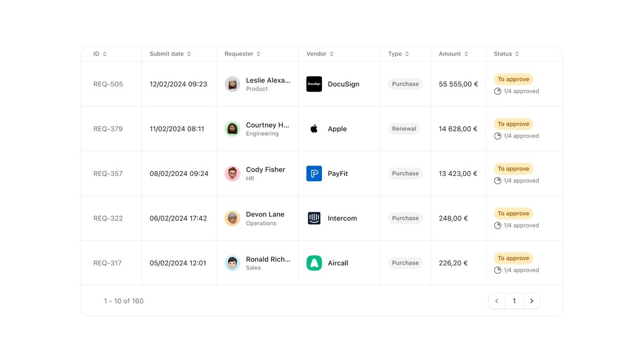Screen dimensions: 644x362
Task: Click amount 14 628,00 €
Action: (458, 129)
